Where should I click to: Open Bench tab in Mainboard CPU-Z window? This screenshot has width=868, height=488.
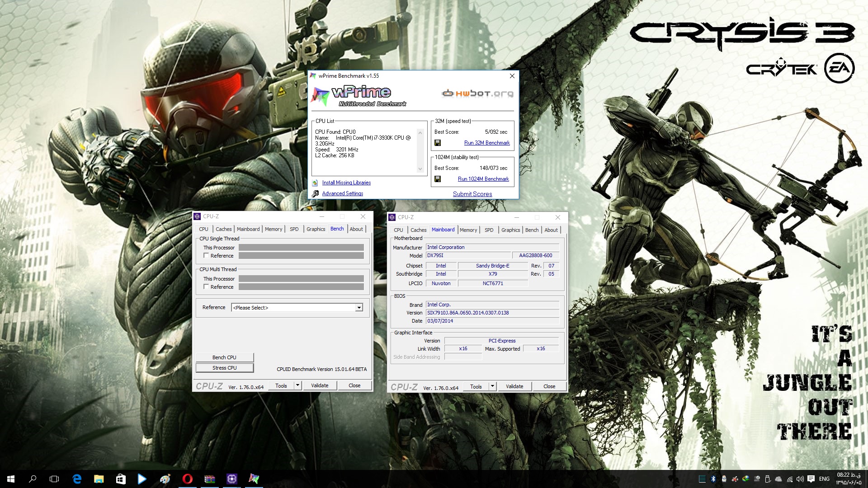point(532,230)
